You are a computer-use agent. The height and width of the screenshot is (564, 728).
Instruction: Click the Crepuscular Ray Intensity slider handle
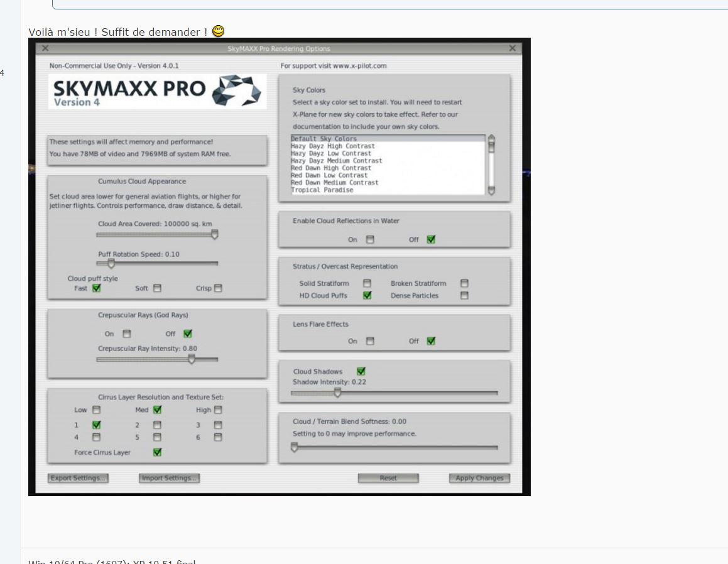click(192, 359)
